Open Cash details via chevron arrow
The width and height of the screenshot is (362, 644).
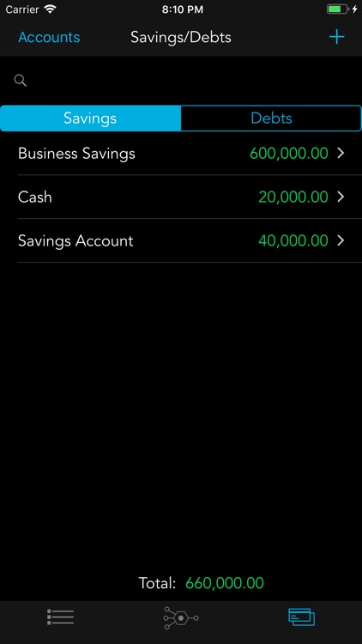coord(341,197)
